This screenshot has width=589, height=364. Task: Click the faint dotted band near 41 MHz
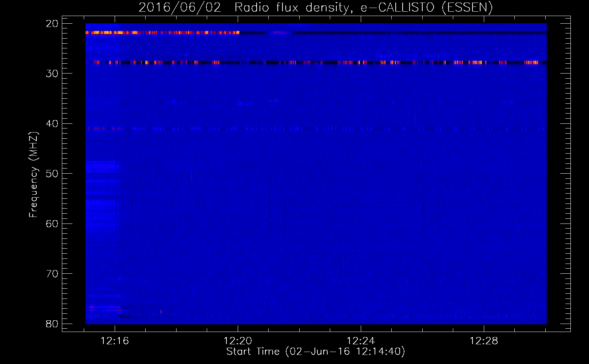point(316,128)
